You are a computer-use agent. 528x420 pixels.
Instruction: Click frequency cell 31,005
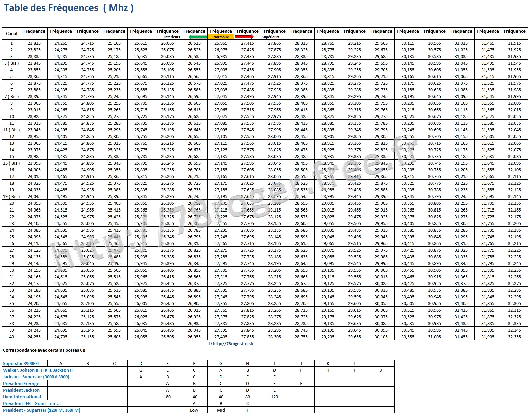pyautogui.click(x=435, y=337)
